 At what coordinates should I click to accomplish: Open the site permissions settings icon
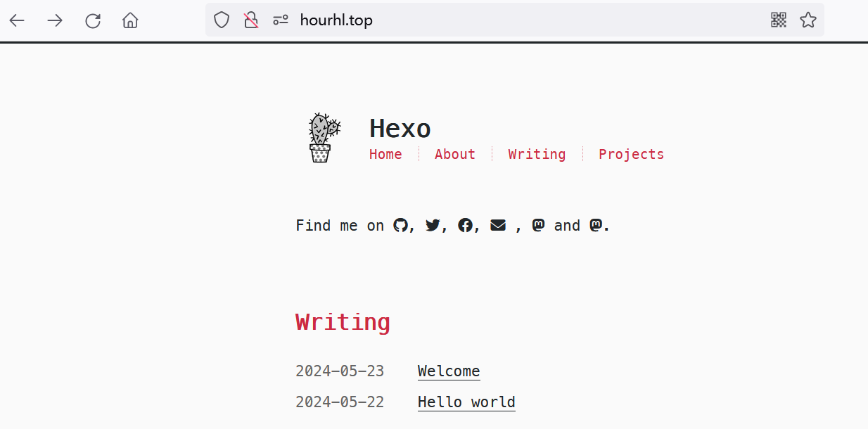[280, 20]
